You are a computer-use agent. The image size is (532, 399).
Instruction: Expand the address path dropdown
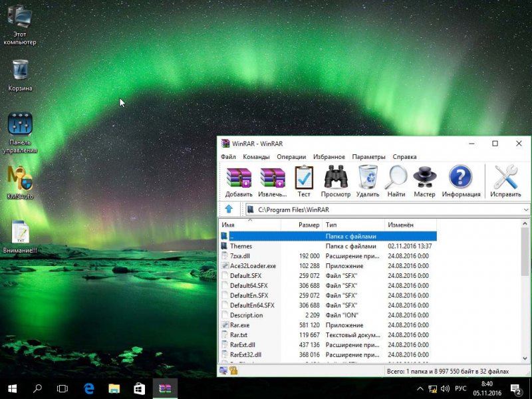coord(526,209)
